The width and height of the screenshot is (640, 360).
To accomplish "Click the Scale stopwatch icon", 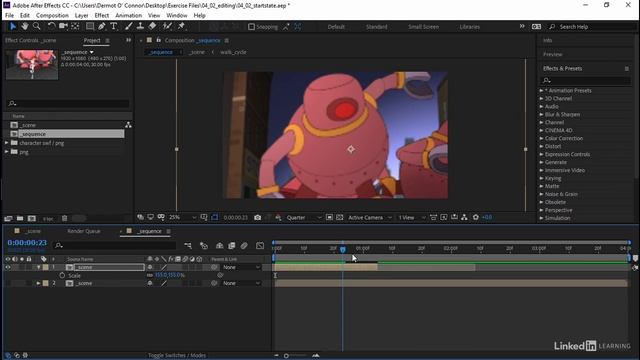I will (62, 276).
